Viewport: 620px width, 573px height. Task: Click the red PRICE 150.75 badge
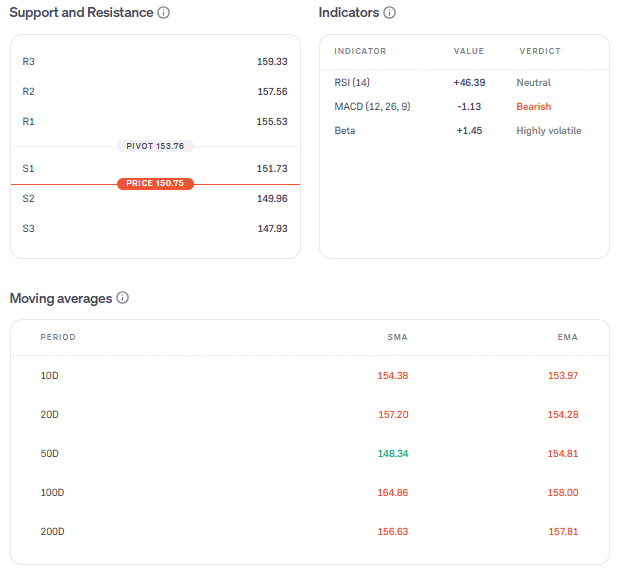pyautogui.click(x=155, y=184)
